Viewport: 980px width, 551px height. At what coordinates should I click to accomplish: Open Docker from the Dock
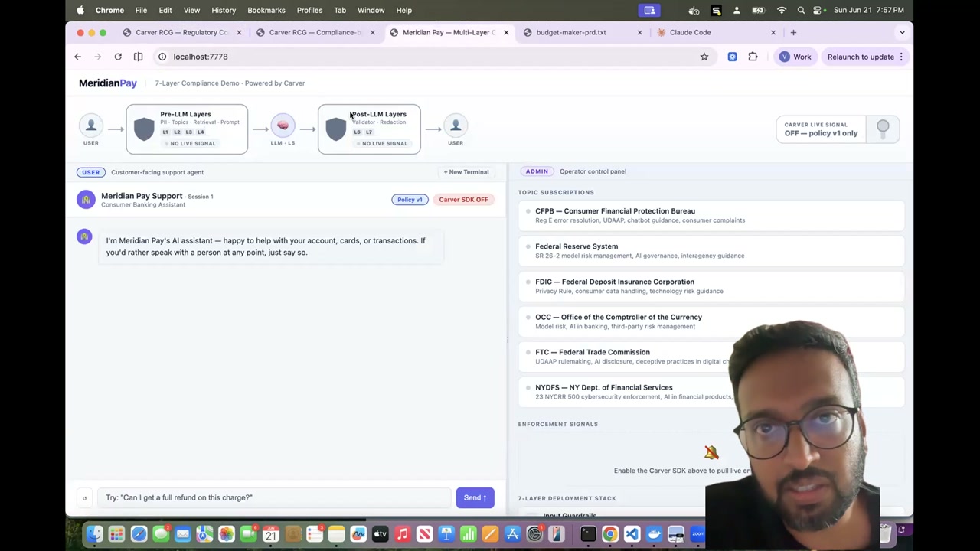click(654, 534)
